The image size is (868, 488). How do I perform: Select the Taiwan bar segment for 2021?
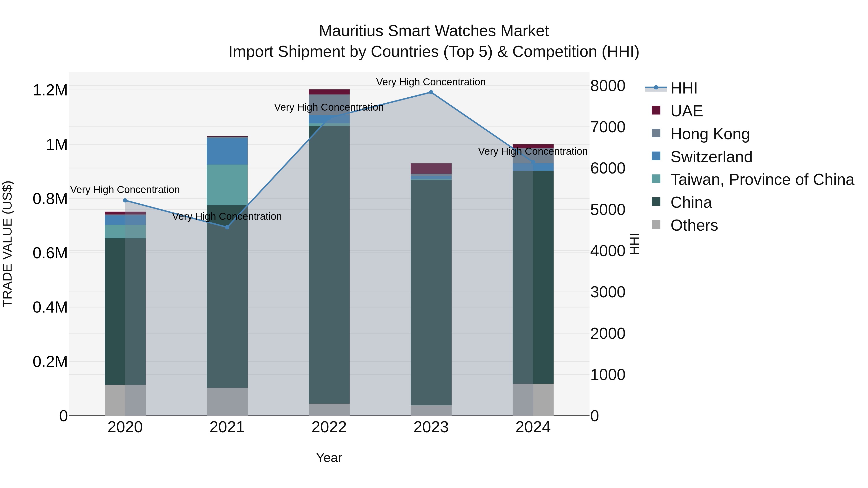pos(227,185)
